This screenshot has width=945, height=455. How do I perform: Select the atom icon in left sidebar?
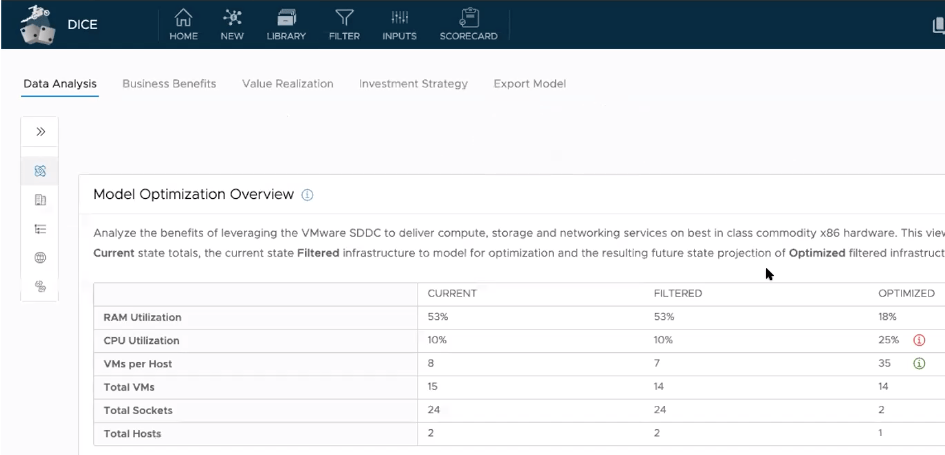pos(40,172)
